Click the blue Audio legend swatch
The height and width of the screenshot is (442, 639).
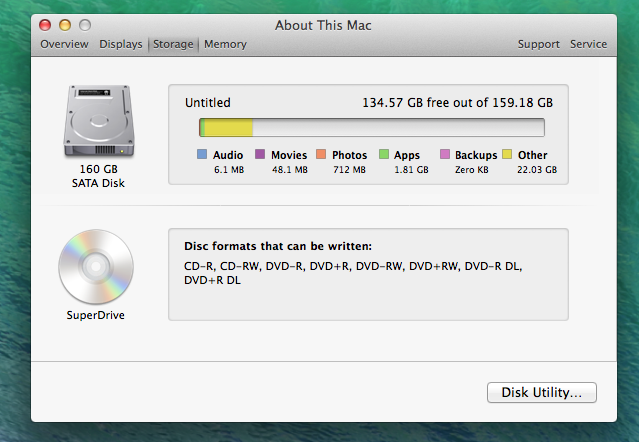tap(202, 155)
